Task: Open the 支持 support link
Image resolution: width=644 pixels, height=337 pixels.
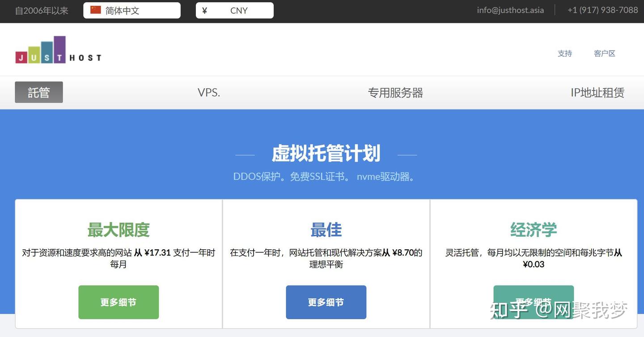Action: click(564, 53)
